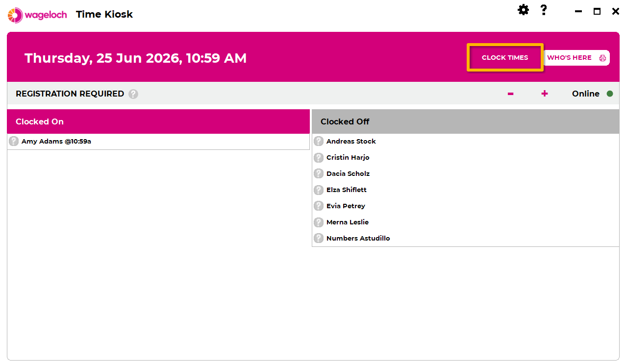Select Cristin Harjo in Clocked Off list
Image resolution: width=626 pixels, height=364 pixels.
(x=466, y=157)
